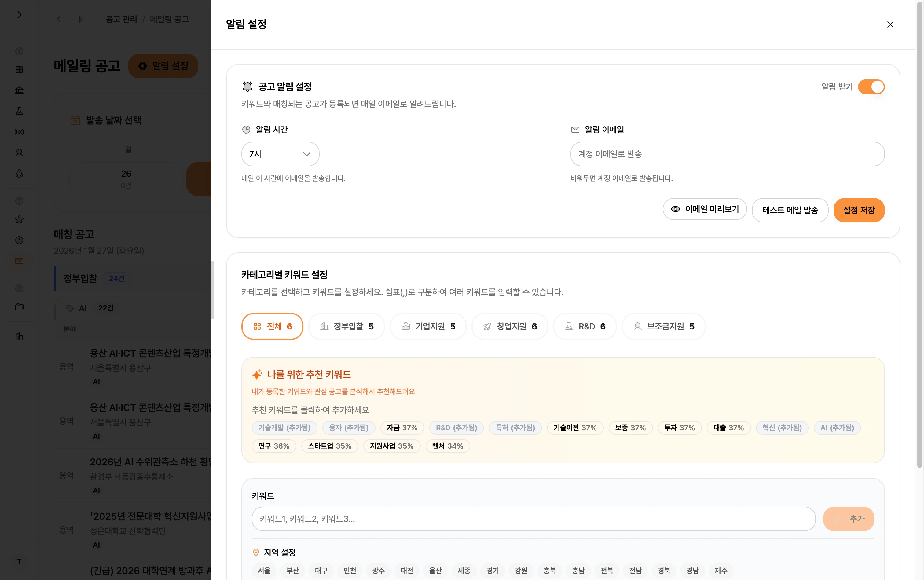924x580 pixels.
Task: Click the mail icon in the left sidebar
Action: coord(19,261)
